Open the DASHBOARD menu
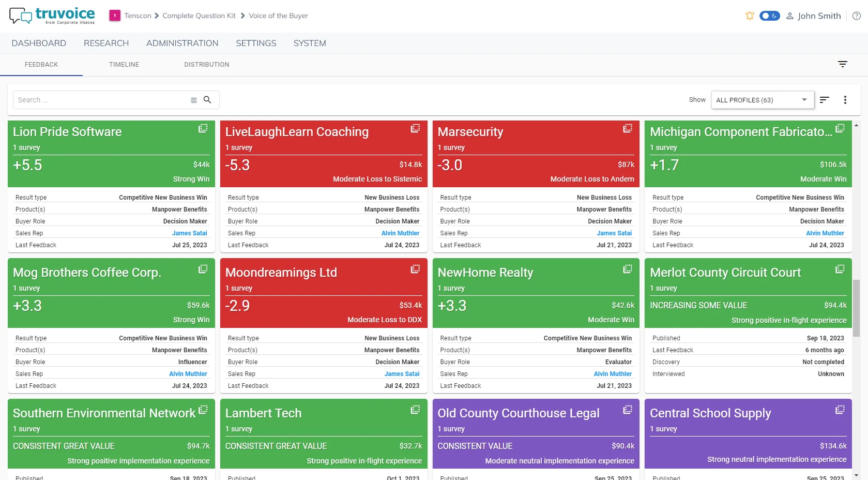Viewport: 868px width, 480px height. coord(39,43)
